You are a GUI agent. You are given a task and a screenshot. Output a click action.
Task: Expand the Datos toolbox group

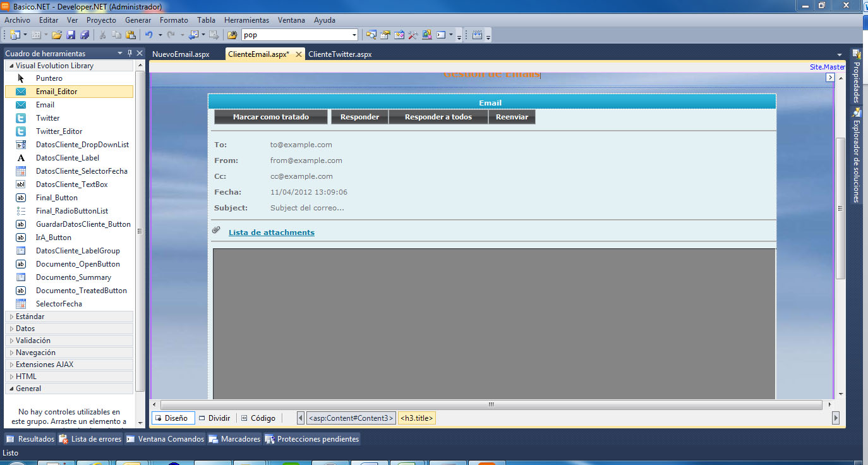tap(11, 329)
